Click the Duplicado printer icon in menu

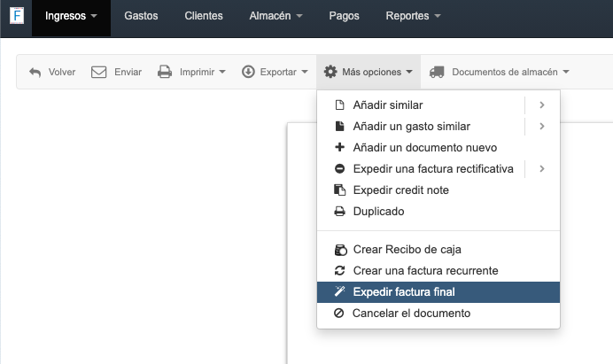click(x=339, y=212)
